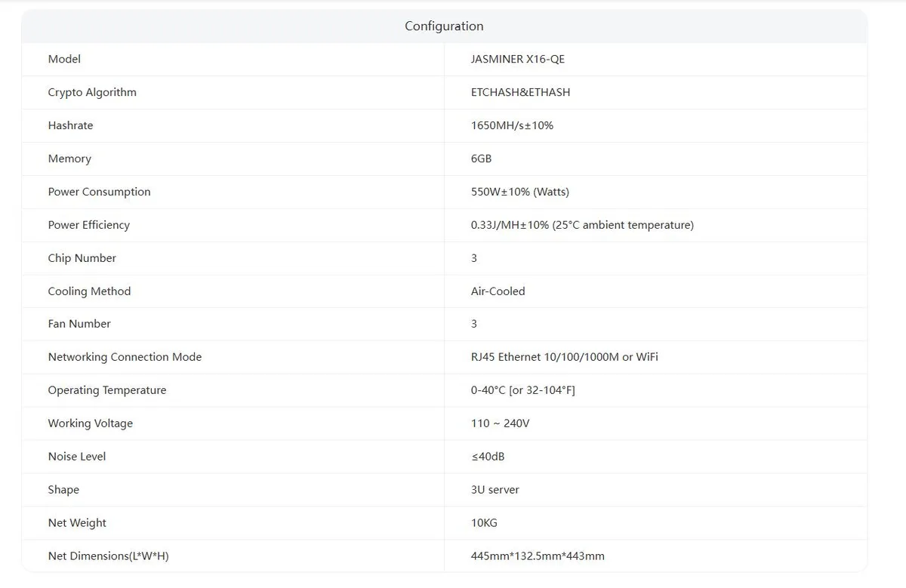The width and height of the screenshot is (906, 588).
Task: Click the Shape label
Action: 63,490
